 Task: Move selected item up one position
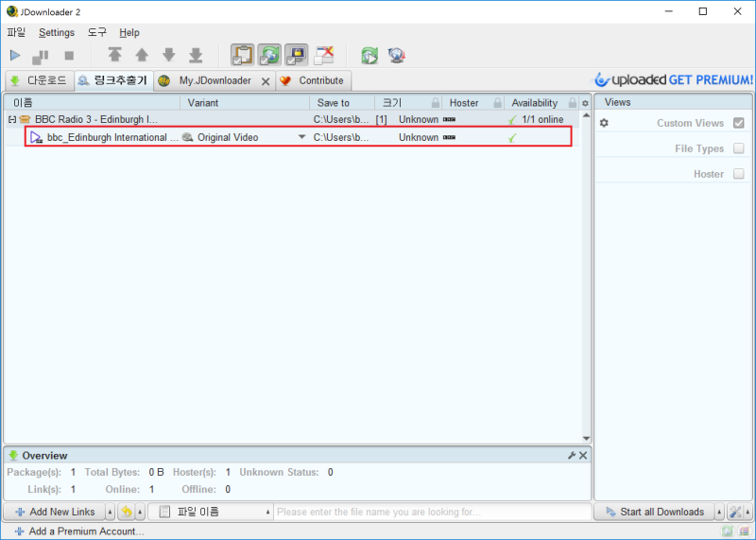pyautogui.click(x=142, y=55)
